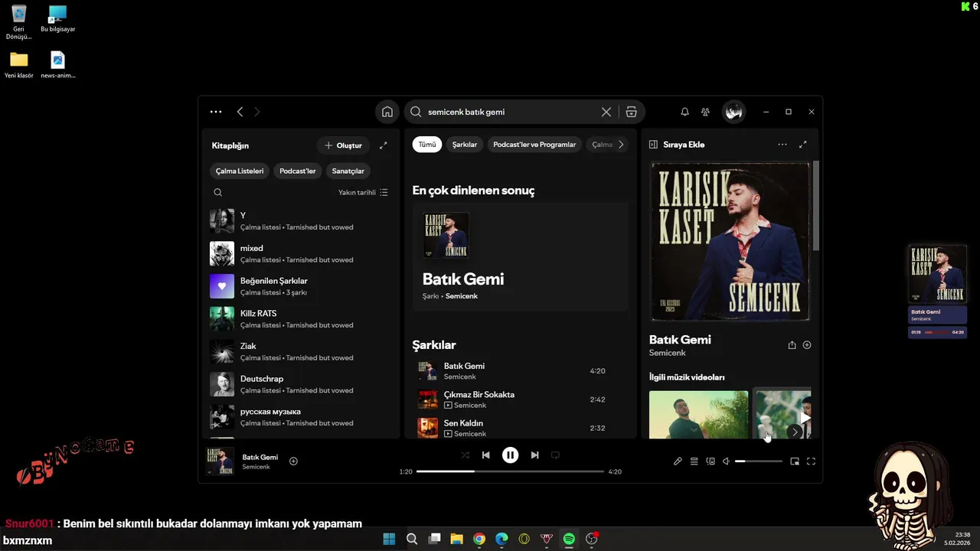This screenshot has height=551, width=980.
Task: Open File Explorer from taskbar
Action: [456, 539]
